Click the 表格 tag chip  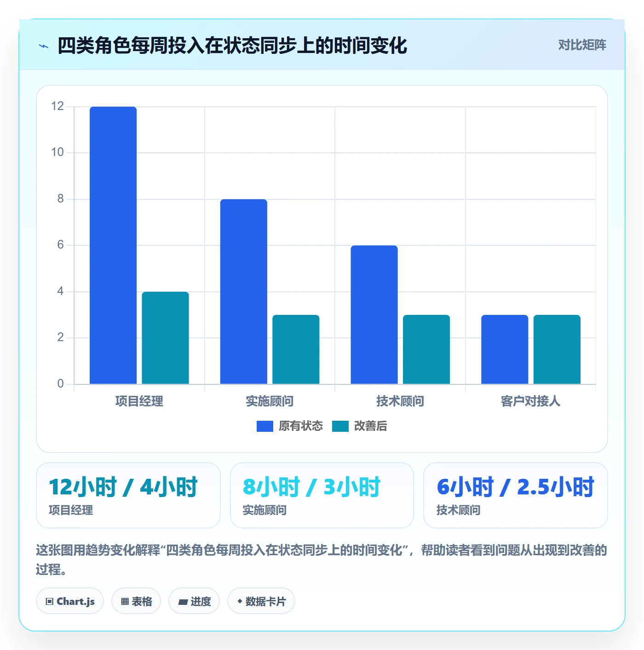coord(136,601)
